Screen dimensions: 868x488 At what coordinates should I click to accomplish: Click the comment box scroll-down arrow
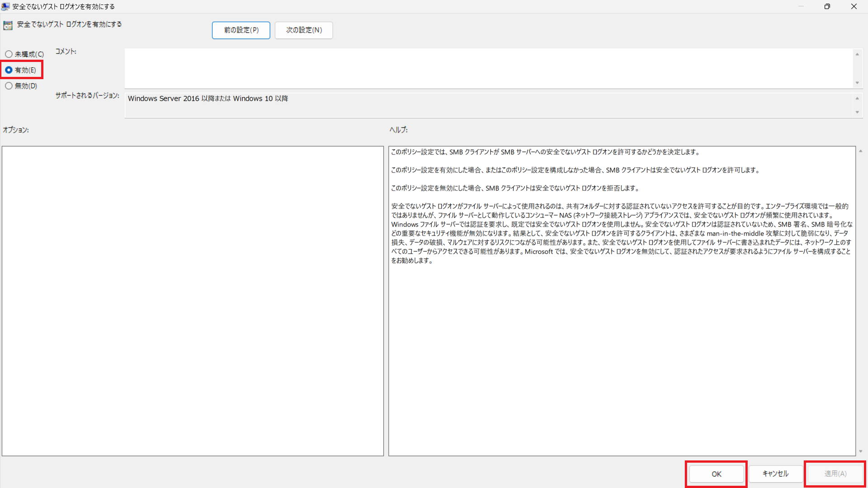coord(857,83)
